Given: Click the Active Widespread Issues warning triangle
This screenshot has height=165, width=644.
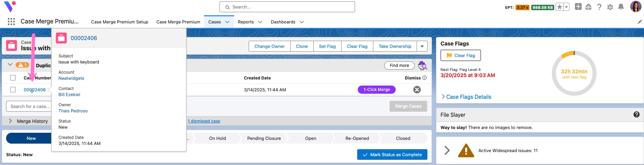Looking at the screenshot, I should (x=466, y=150).
